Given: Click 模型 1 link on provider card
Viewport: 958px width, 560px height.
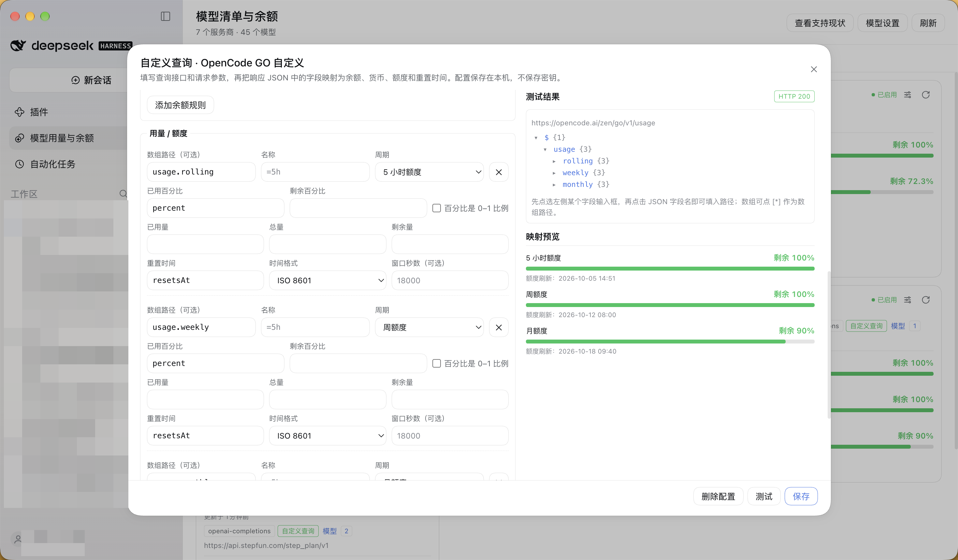Looking at the screenshot, I should [905, 326].
